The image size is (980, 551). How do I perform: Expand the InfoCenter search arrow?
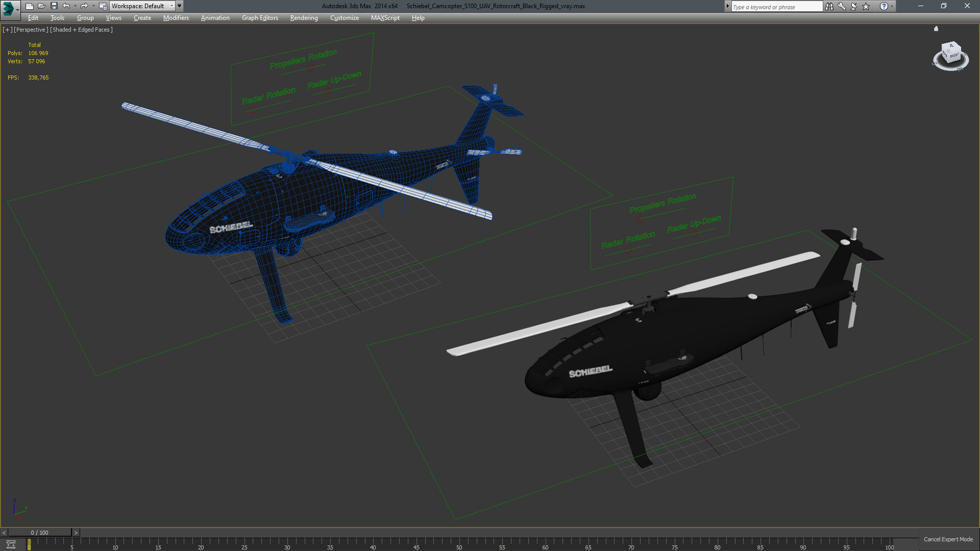click(727, 6)
